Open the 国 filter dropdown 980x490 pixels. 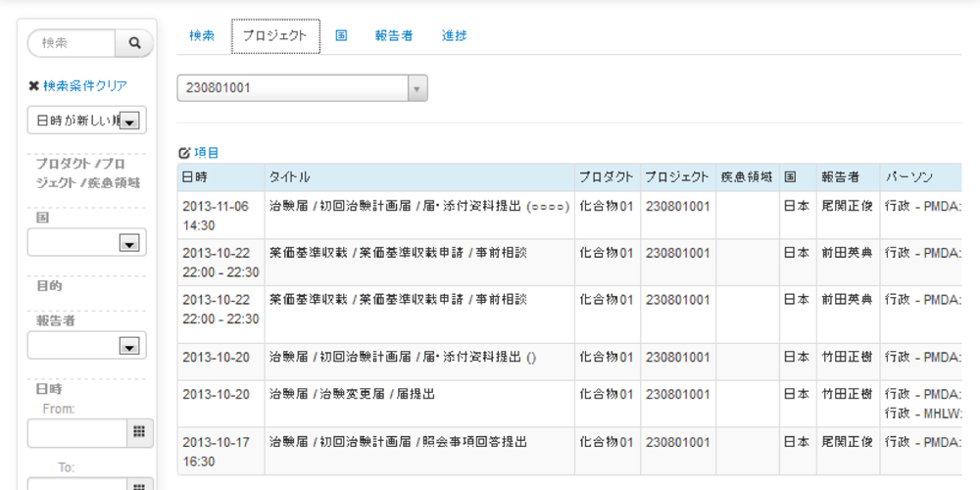tap(128, 243)
